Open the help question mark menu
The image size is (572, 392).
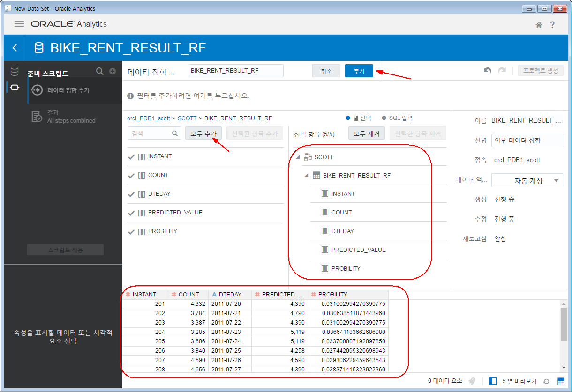(x=552, y=25)
